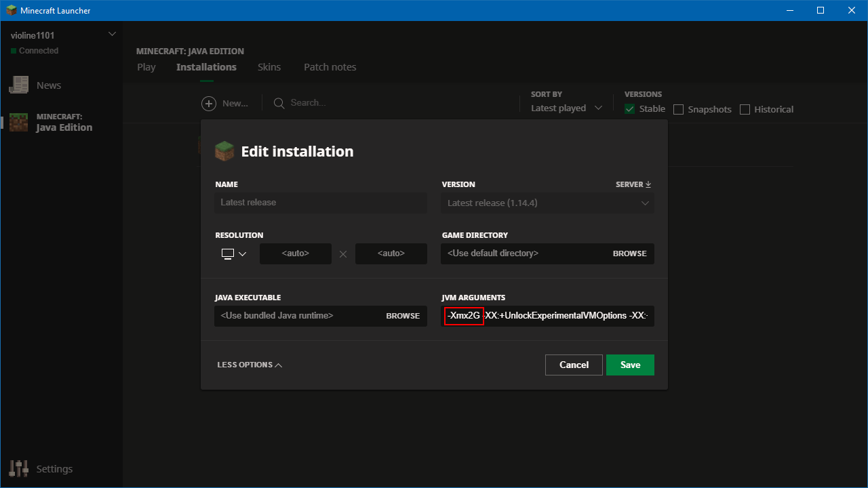Click Browse next to Game Directory
Image resolution: width=868 pixels, height=488 pixels.
pyautogui.click(x=629, y=253)
